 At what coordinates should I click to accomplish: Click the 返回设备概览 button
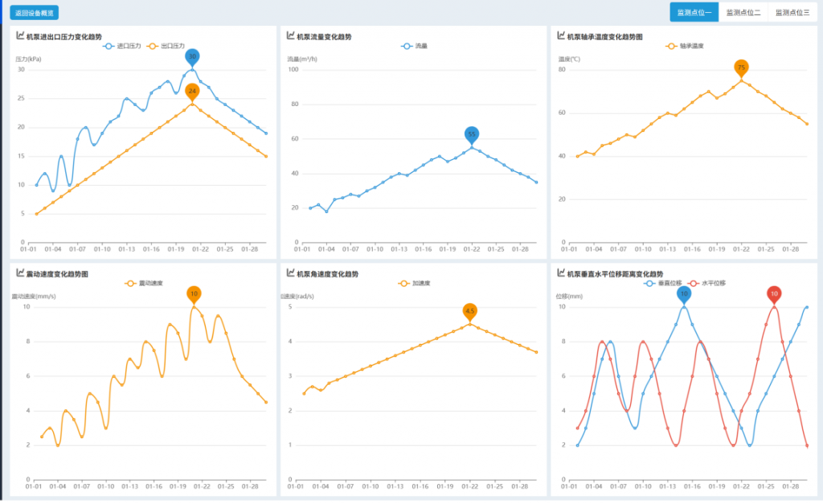[x=34, y=13]
